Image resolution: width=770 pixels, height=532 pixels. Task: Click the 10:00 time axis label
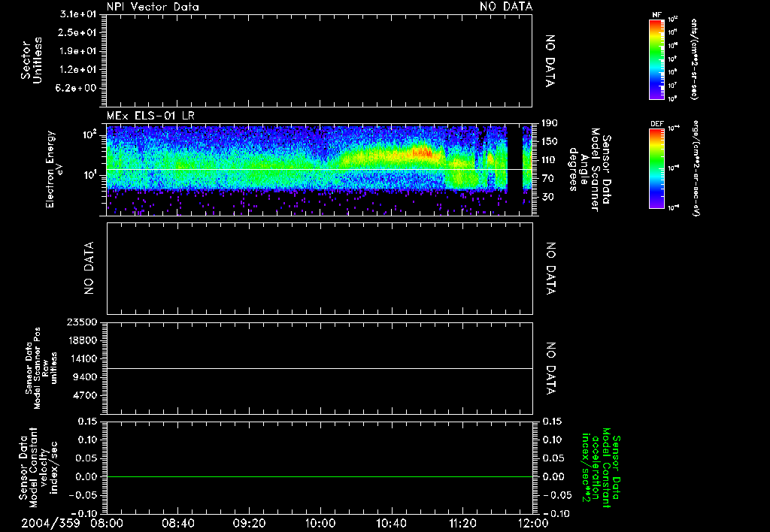pyautogui.click(x=320, y=523)
